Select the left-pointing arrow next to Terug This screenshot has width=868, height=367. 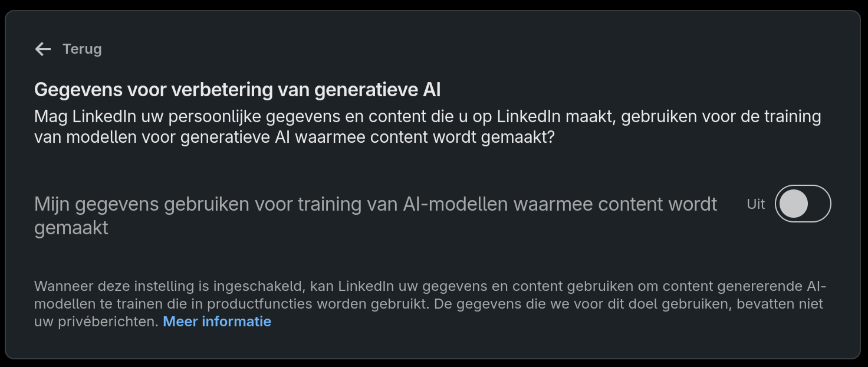tap(42, 50)
